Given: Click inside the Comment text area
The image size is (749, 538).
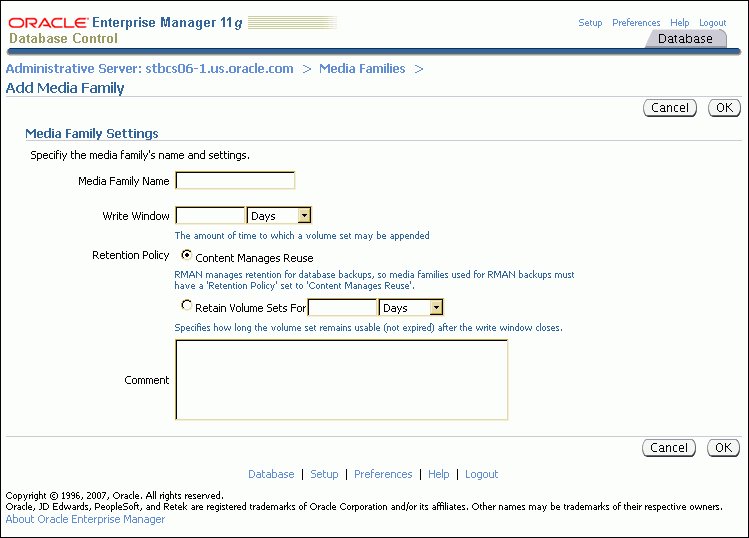Looking at the screenshot, I should (342, 380).
